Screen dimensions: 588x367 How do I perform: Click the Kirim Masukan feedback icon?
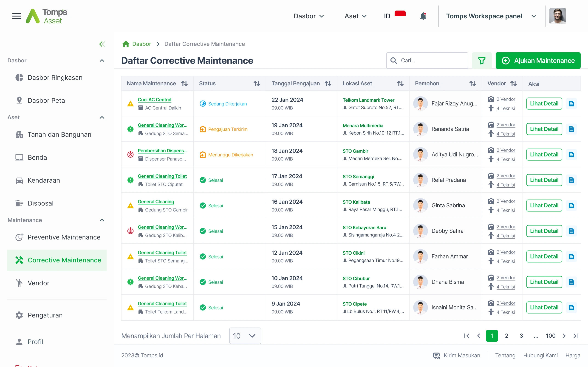[436, 355]
